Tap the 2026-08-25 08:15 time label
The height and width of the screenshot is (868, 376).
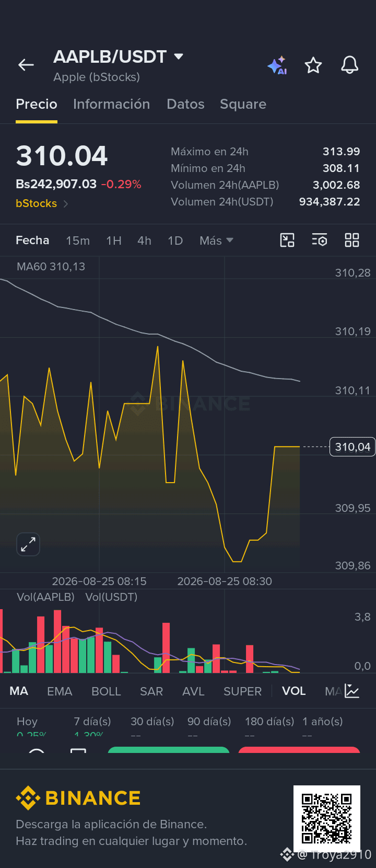point(99,581)
